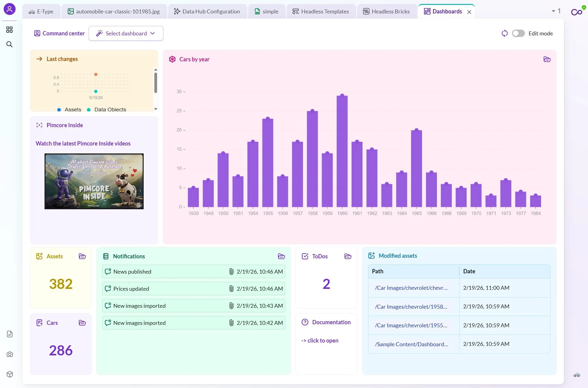
Task: Open /Sample Content/Dashboard... asset path
Action: [x=411, y=344]
